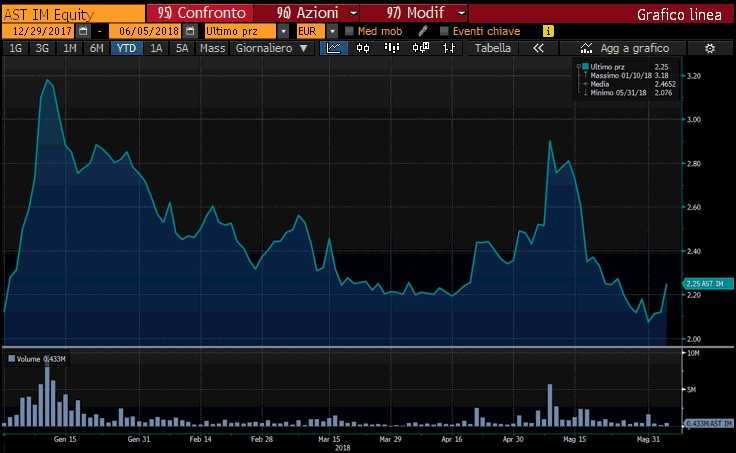
Task: Open chart settings gear icon
Action: pos(710,48)
